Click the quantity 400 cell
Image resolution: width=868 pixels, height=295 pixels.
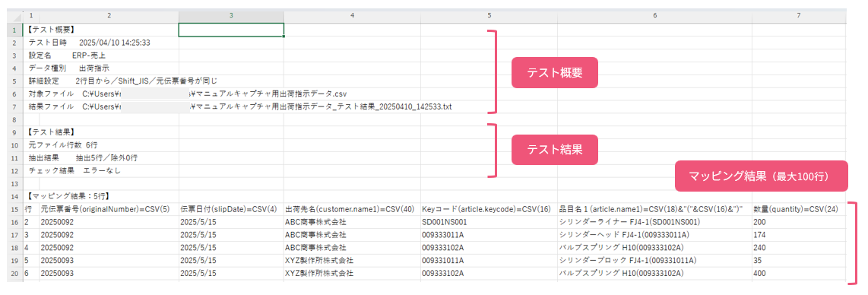pyautogui.click(x=799, y=273)
